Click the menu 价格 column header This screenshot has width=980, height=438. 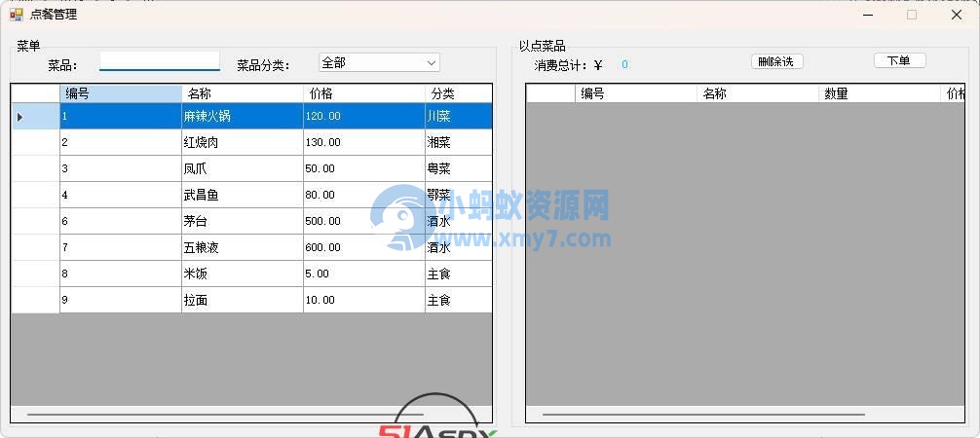coord(364,93)
